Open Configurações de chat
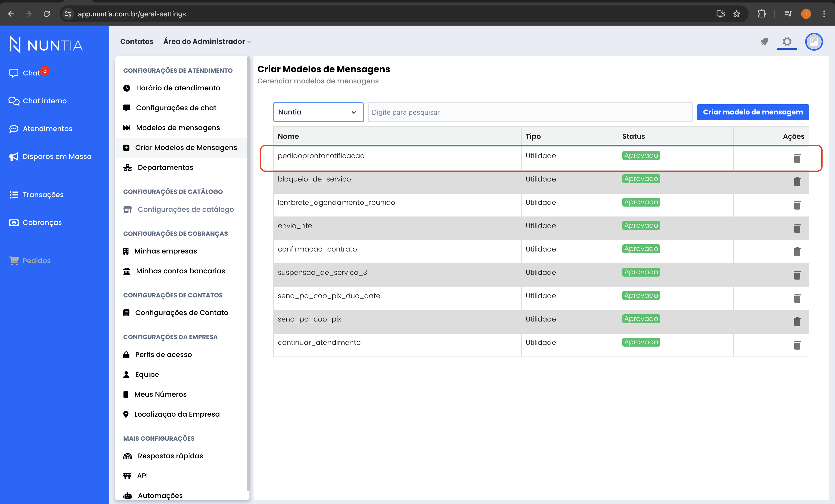835x504 pixels. 169,108
